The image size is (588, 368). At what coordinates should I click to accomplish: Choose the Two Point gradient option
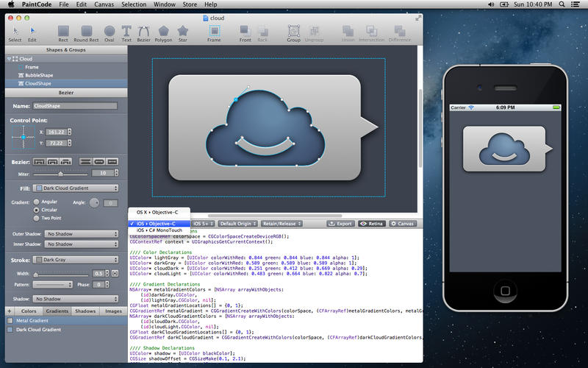36,218
